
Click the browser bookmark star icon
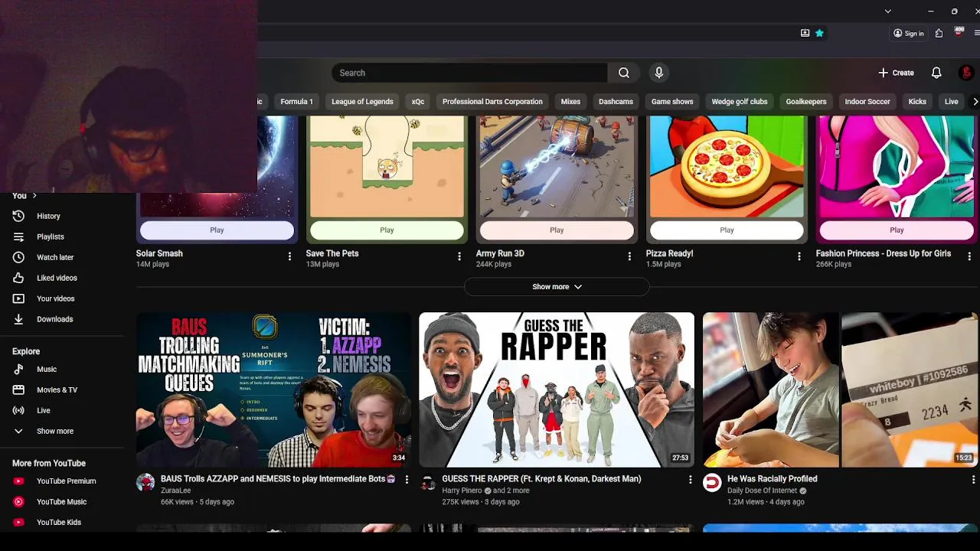(x=819, y=34)
